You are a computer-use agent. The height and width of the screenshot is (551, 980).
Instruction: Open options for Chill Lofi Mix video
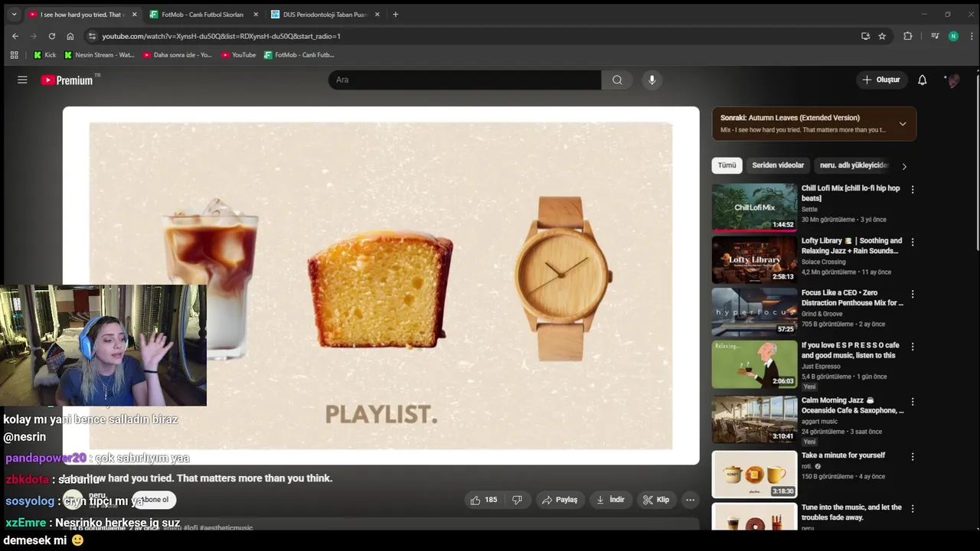[912, 189]
